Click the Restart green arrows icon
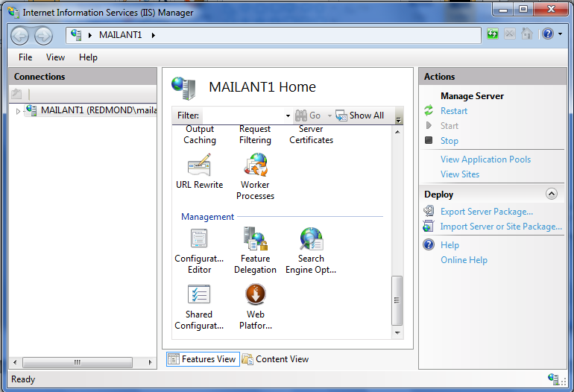574x392 pixels. coord(429,110)
